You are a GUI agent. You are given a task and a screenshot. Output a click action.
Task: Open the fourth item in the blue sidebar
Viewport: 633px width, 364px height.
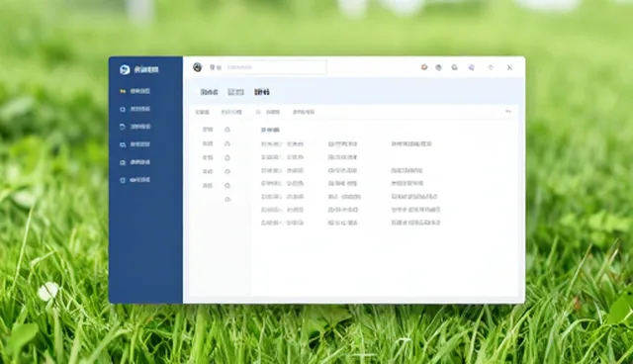point(136,144)
